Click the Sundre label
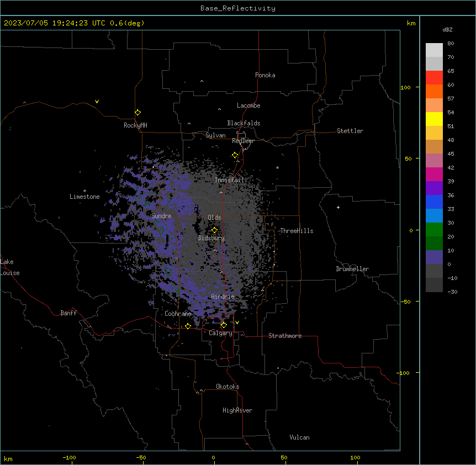Screen dimensions: 476x465 tap(161, 216)
